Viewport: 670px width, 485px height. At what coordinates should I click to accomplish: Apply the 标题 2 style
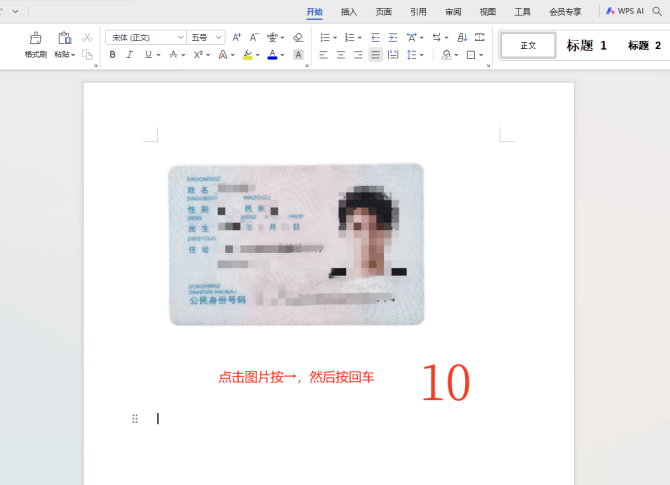click(644, 45)
